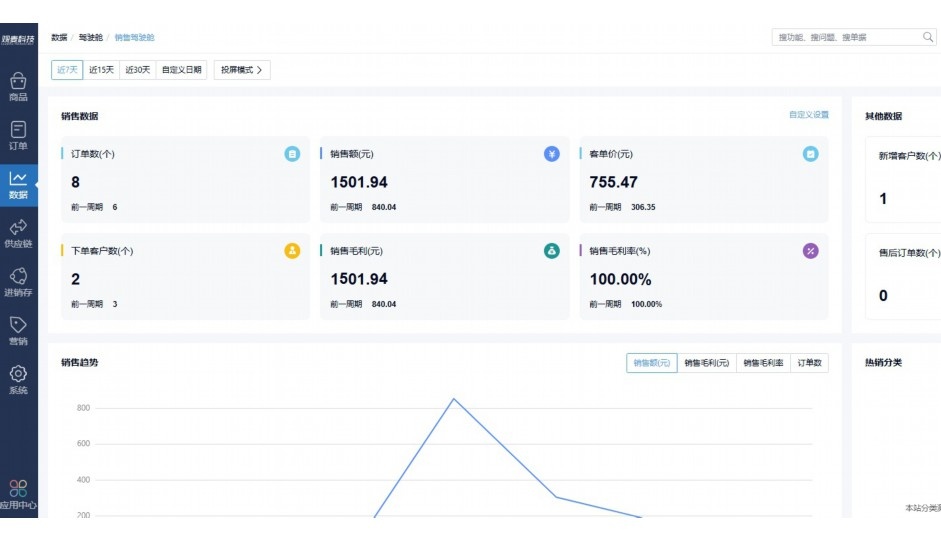Expand the 投屏模式 option

point(242,70)
